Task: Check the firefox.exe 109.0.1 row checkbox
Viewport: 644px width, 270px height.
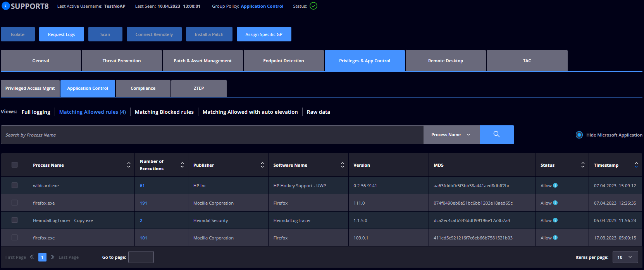Action: point(15,238)
